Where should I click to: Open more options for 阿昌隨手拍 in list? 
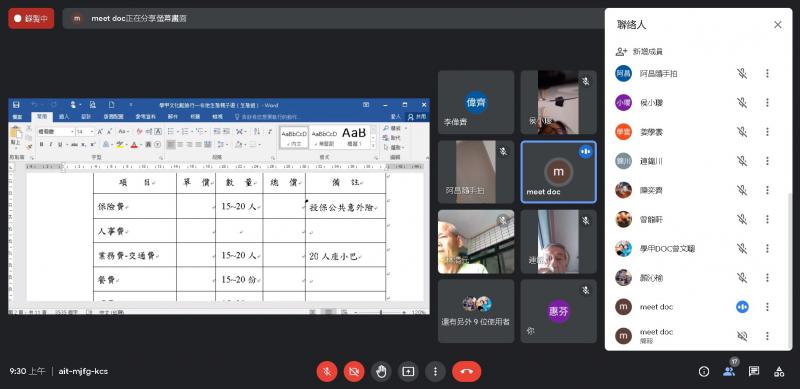coord(767,74)
